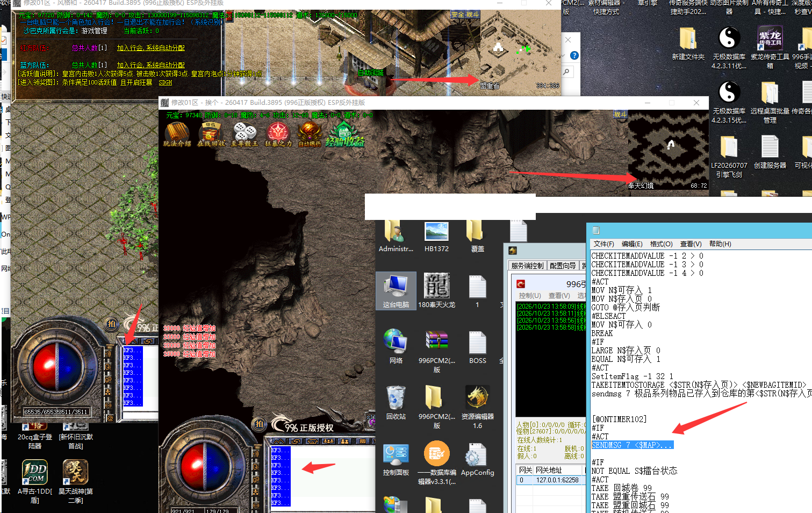Open the 文件(F) menu in Notepad
Screen dimensions: 812x513
pos(603,244)
